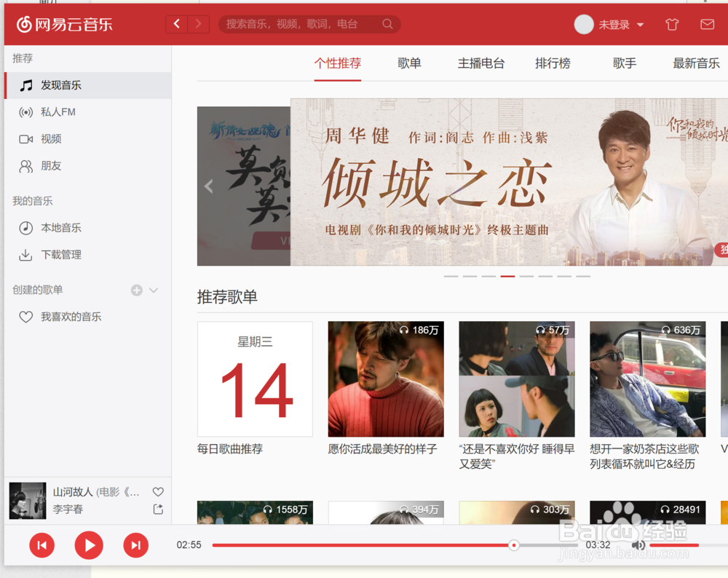
Task: Open the skin T-shirt icon
Action: click(x=672, y=25)
